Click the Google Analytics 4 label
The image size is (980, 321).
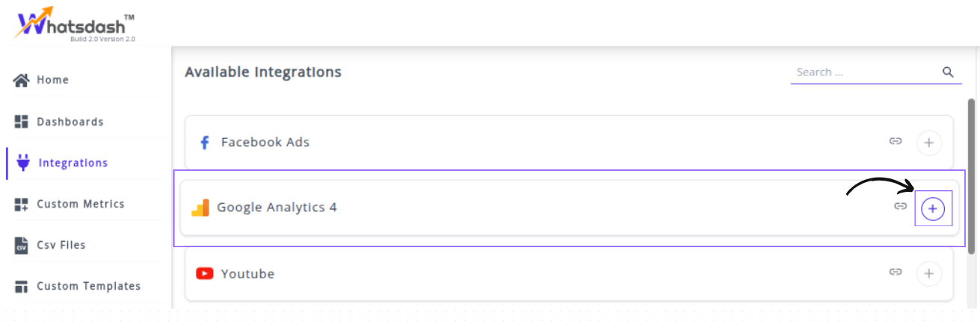[277, 208]
